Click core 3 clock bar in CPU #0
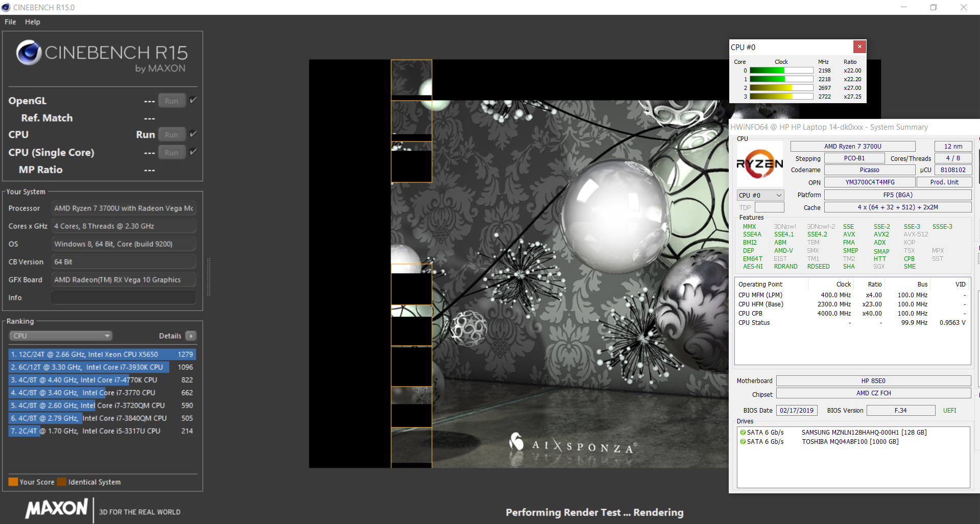The width and height of the screenshot is (980, 524). tap(781, 97)
